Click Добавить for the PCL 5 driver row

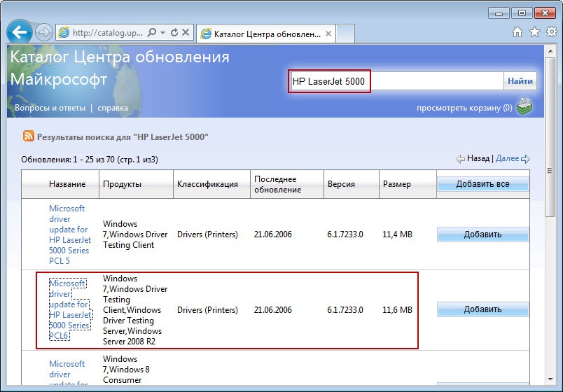tap(482, 234)
